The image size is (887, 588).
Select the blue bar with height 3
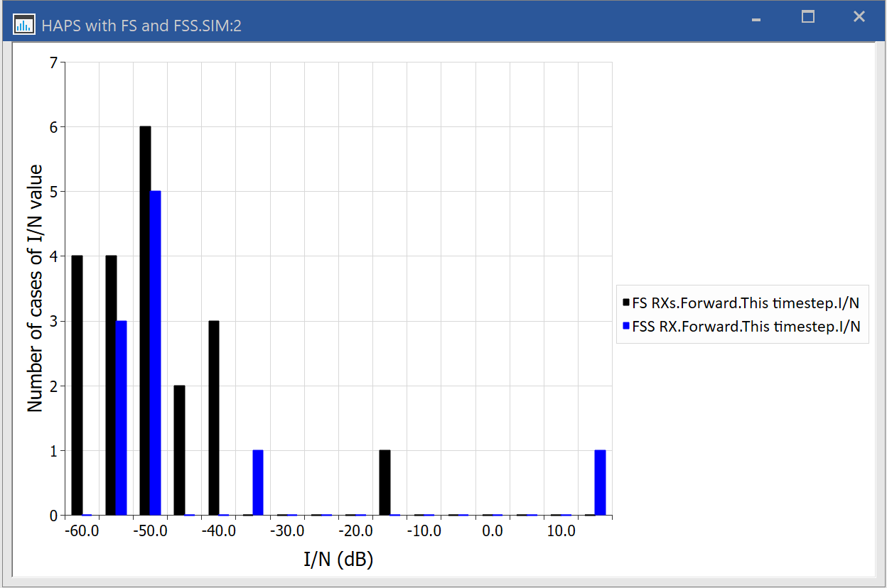122,418
